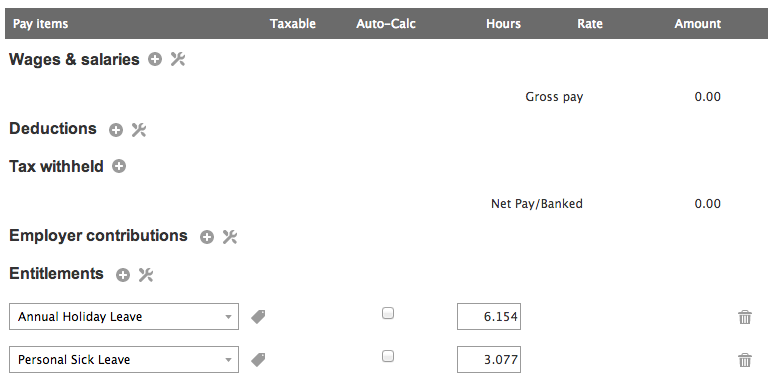
Task: Add a new Deductions item
Action: click(116, 130)
